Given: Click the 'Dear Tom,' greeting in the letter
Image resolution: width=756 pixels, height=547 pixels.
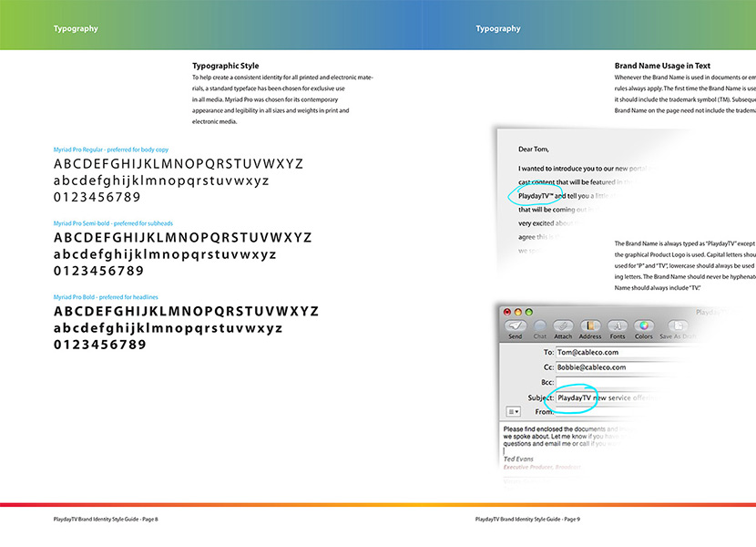Looking at the screenshot, I should [x=534, y=150].
